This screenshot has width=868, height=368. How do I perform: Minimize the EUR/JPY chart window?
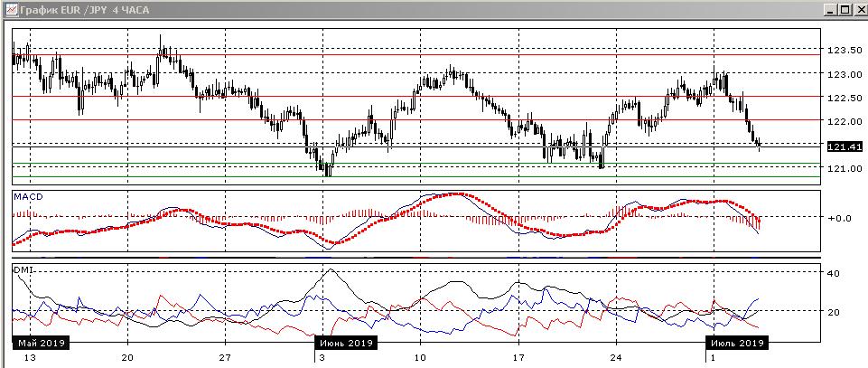829,9
